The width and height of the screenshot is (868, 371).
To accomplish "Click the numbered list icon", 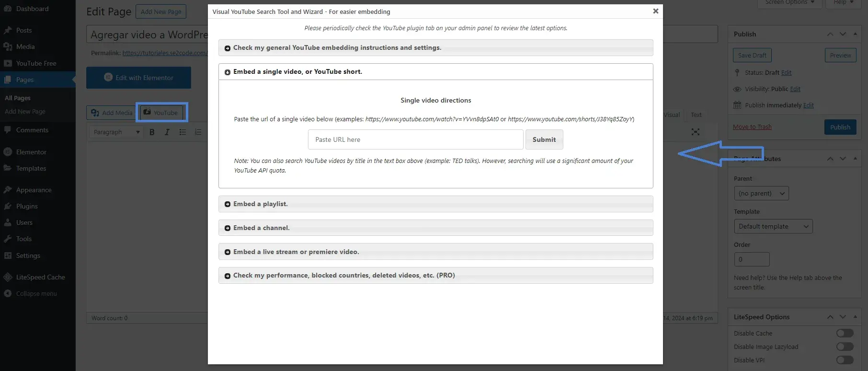I will click(x=198, y=132).
